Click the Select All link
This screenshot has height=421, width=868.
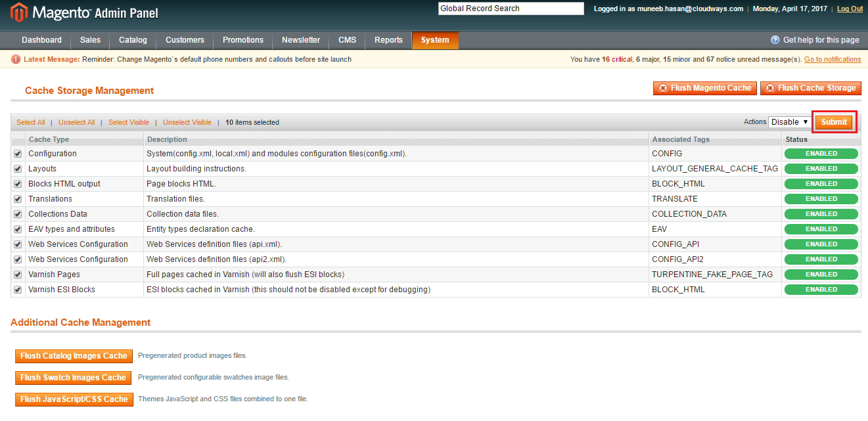point(31,122)
